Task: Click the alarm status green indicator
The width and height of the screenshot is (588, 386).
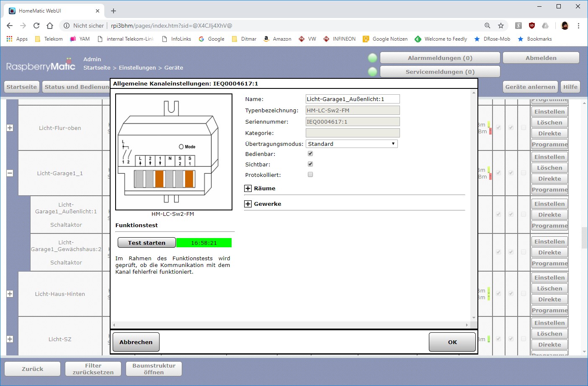Action: coord(372,58)
